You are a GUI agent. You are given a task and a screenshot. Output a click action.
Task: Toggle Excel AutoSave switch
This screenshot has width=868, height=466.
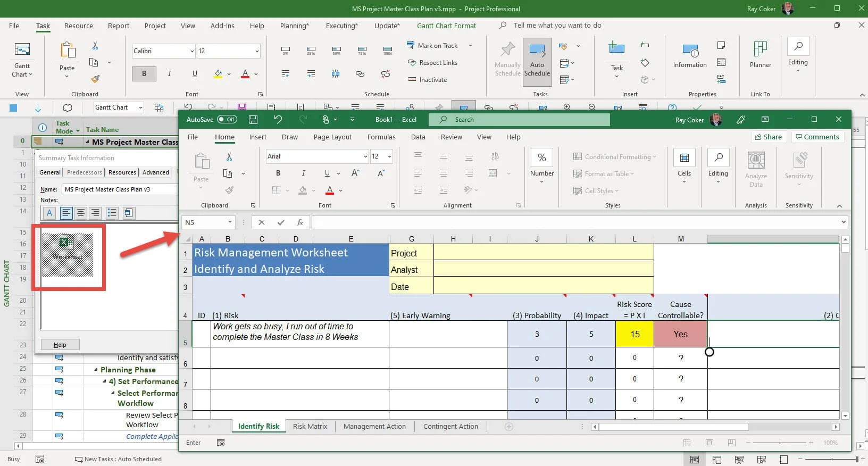coord(227,120)
